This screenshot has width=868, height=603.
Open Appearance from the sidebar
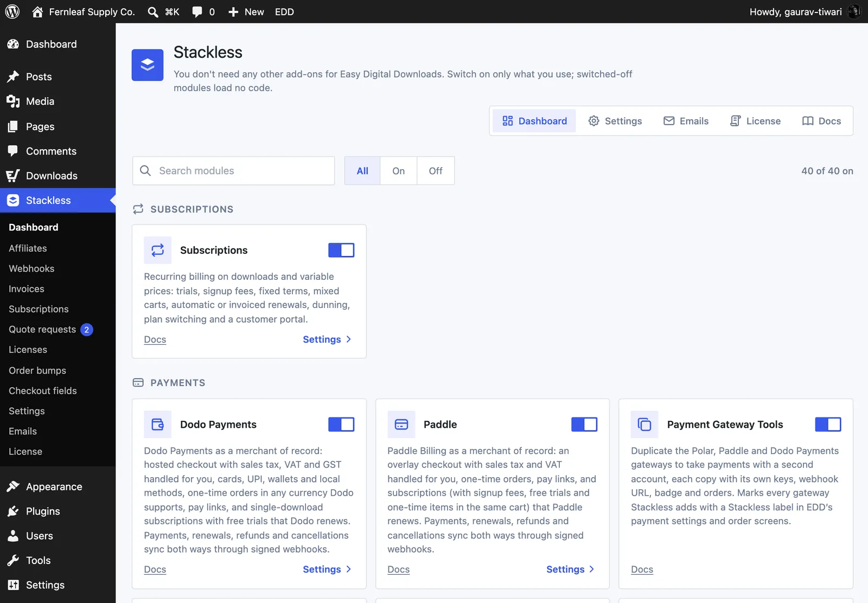pyautogui.click(x=58, y=486)
